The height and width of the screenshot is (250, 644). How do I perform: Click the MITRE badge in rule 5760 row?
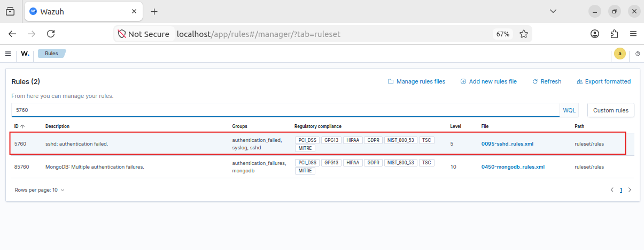pyautogui.click(x=305, y=148)
